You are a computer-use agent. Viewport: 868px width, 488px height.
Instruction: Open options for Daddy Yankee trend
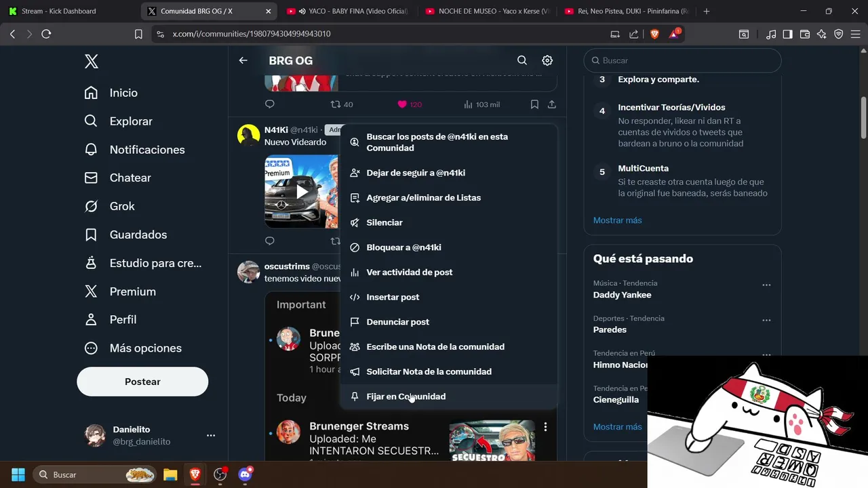coord(766,285)
